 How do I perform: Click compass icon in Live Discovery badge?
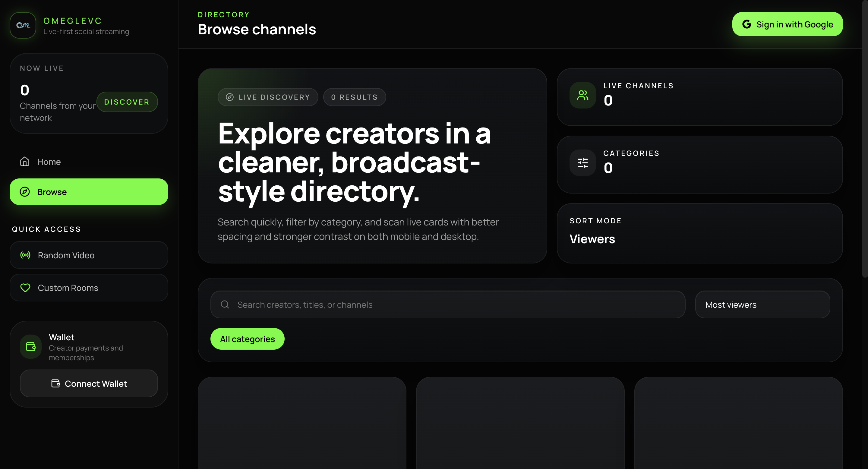pos(230,97)
